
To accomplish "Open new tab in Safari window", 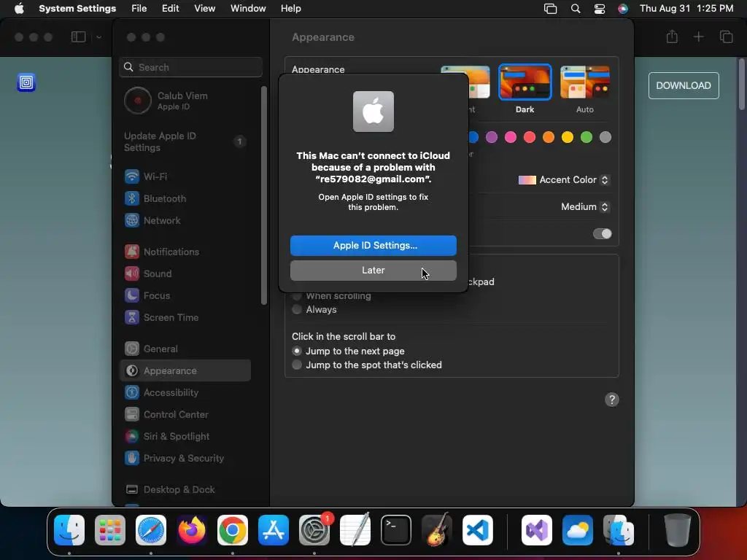I will coord(698,36).
